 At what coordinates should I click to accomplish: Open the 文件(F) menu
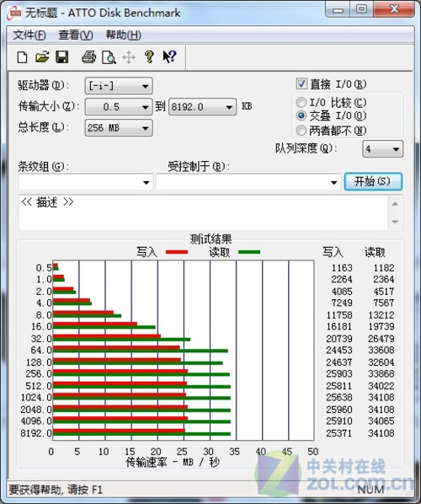(29, 35)
